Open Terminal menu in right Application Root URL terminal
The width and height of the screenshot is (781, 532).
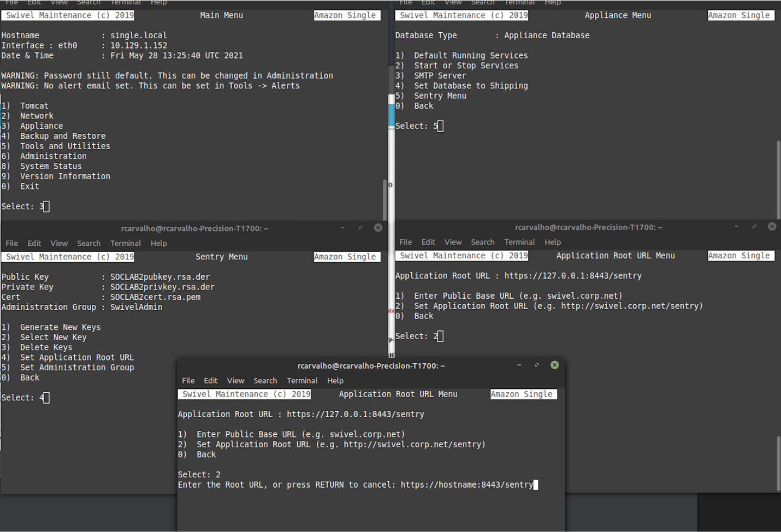519,242
